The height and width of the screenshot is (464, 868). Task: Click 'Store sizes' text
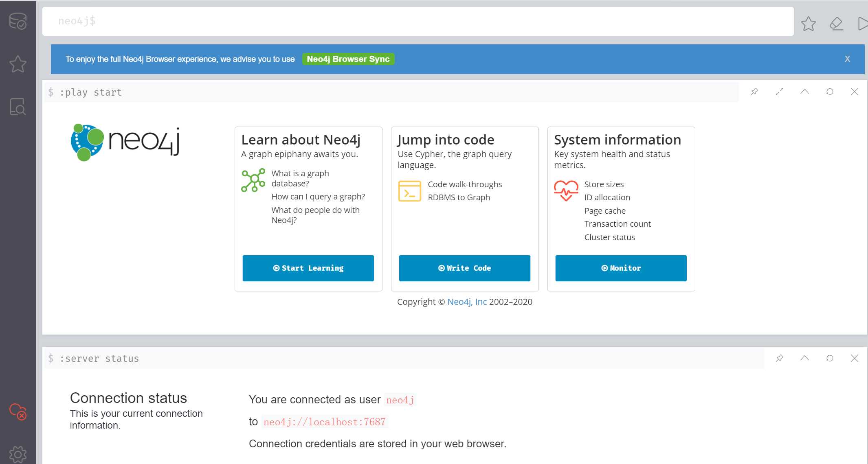(604, 184)
